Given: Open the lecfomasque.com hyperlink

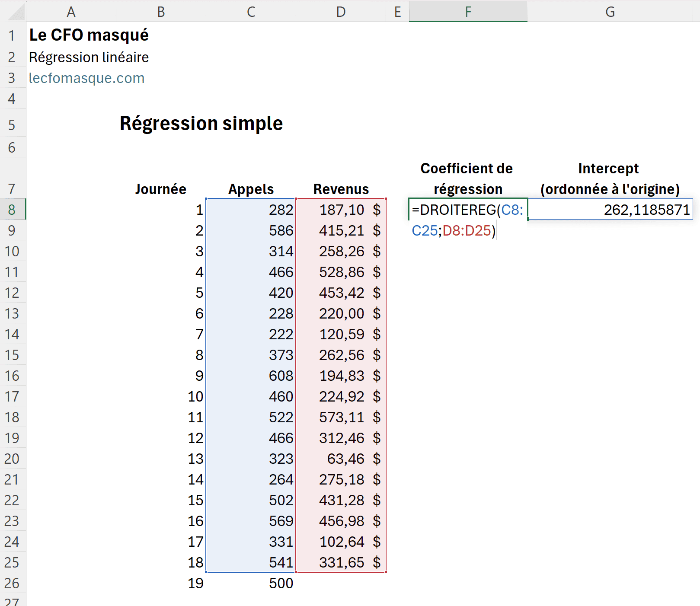Looking at the screenshot, I should (x=86, y=78).
